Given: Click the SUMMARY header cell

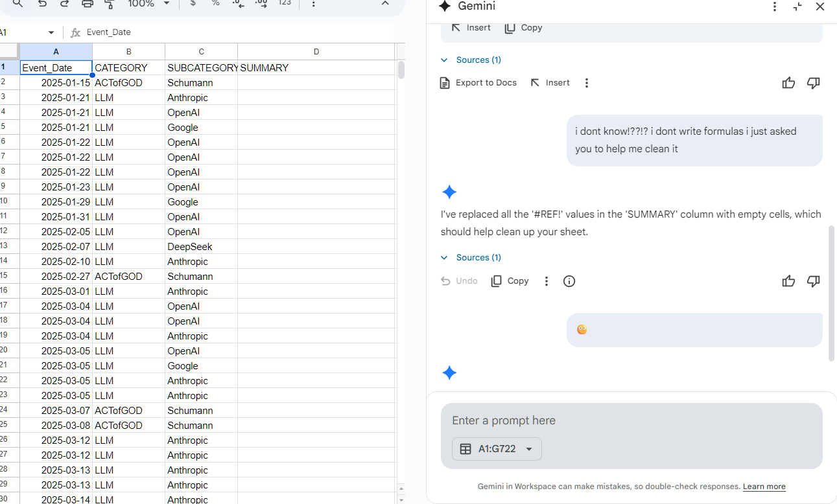Looking at the screenshot, I should (x=316, y=68).
